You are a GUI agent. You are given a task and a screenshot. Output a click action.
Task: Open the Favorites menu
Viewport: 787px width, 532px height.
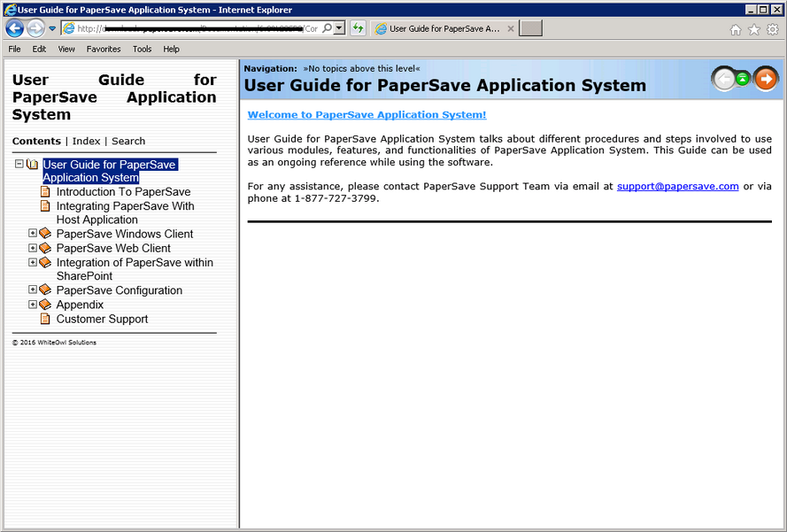104,49
